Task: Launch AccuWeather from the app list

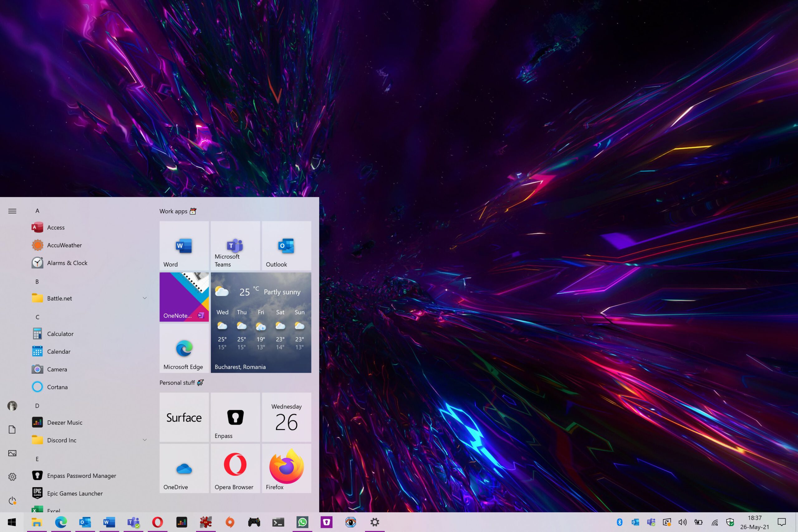Action: [x=90, y=245]
